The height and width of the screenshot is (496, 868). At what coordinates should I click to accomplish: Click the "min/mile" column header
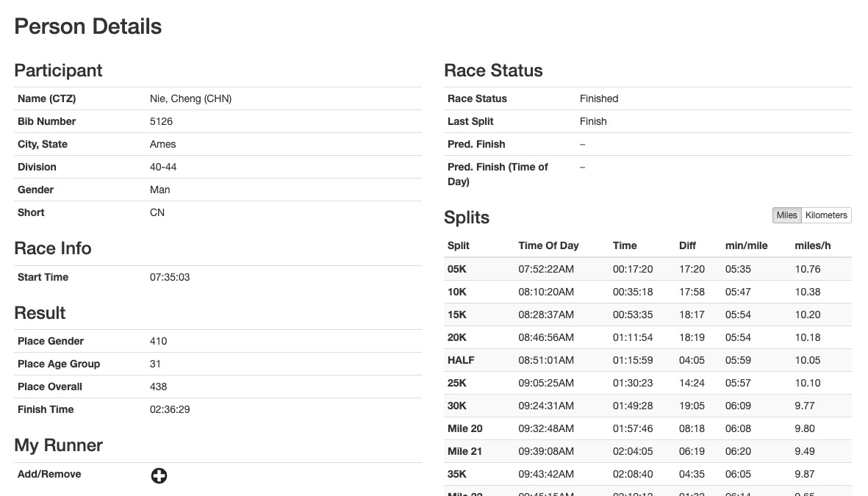[746, 245]
